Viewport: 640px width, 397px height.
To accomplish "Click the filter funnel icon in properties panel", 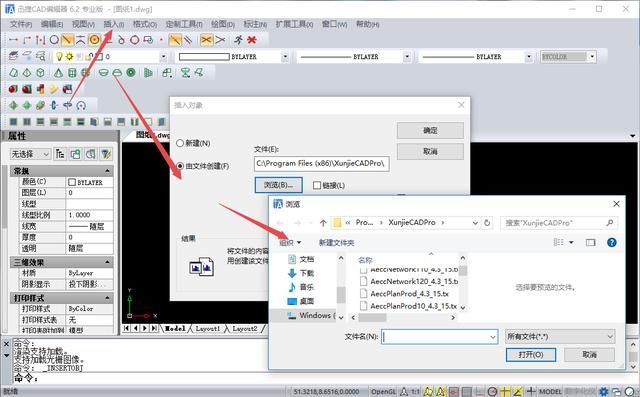I will (106, 154).
